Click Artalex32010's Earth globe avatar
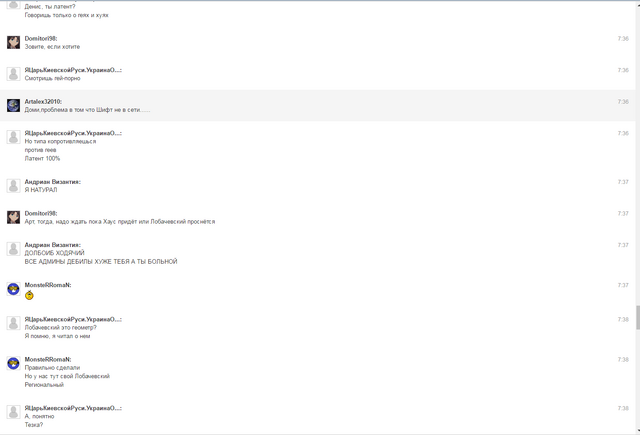The image size is (640, 435). point(13,105)
